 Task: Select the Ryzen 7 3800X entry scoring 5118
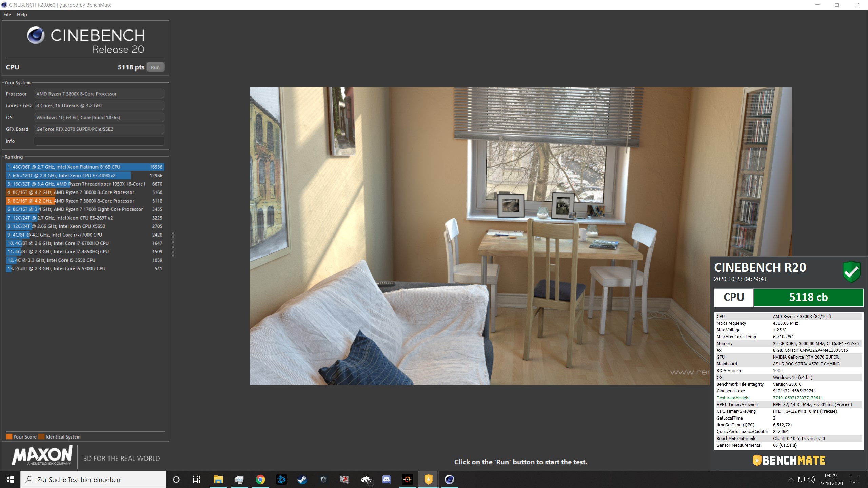coord(85,201)
